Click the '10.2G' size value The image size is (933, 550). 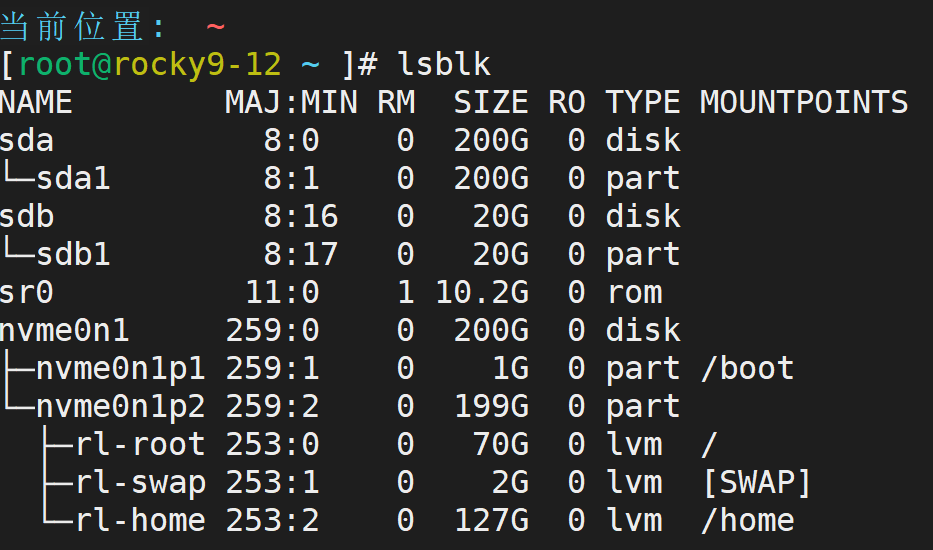coord(482,292)
